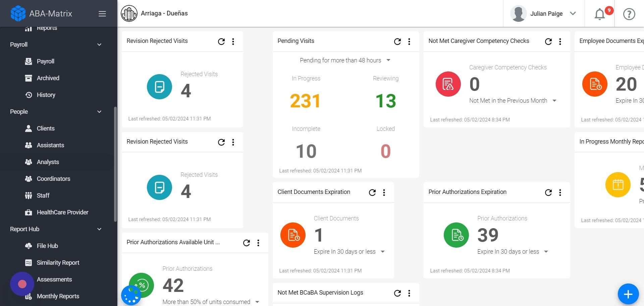The width and height of the screenshot is (644, 306).
Task: Click the sidebar vertical scrollbar
Action: pyautogui.click(x=115, y=164)
